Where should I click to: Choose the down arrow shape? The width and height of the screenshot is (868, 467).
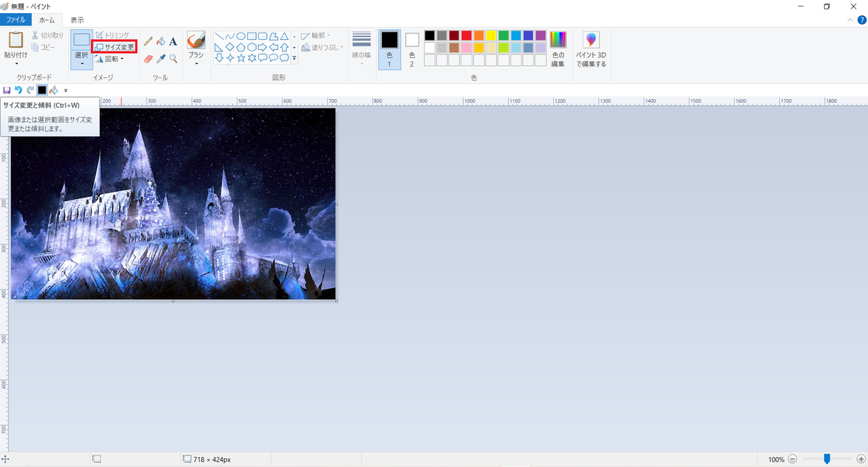pyautogui.click(x=218, y=58)
